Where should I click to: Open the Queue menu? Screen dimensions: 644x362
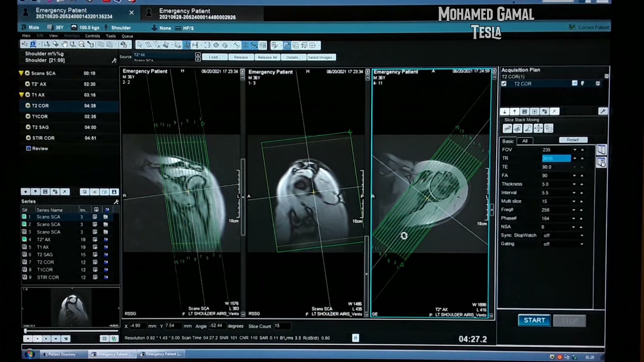[x=127, y=36]
